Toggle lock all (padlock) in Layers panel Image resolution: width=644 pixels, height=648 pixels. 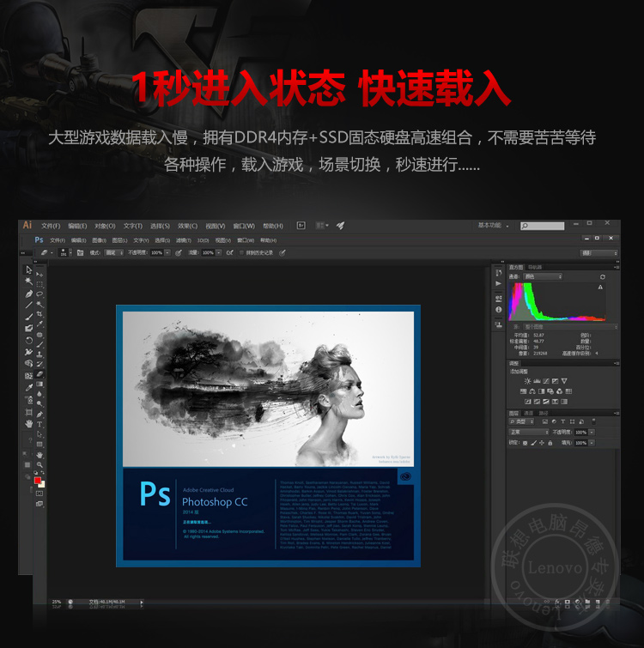(550, 443)
